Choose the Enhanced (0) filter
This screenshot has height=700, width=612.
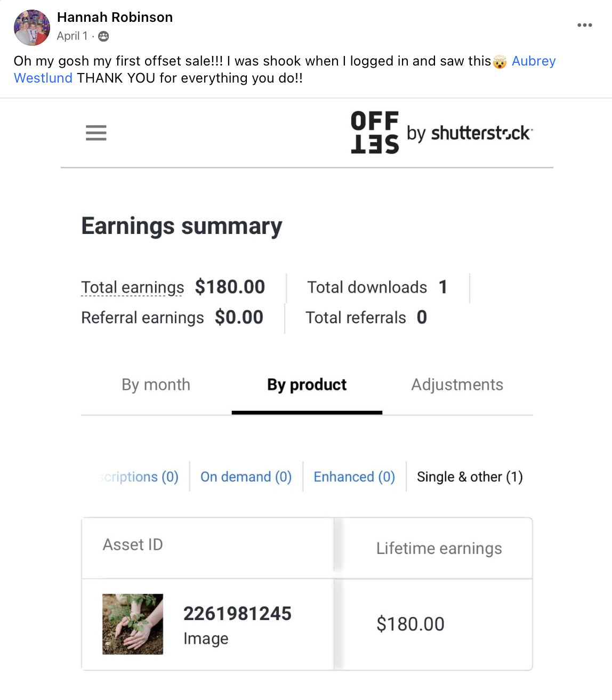coord(354,477)
